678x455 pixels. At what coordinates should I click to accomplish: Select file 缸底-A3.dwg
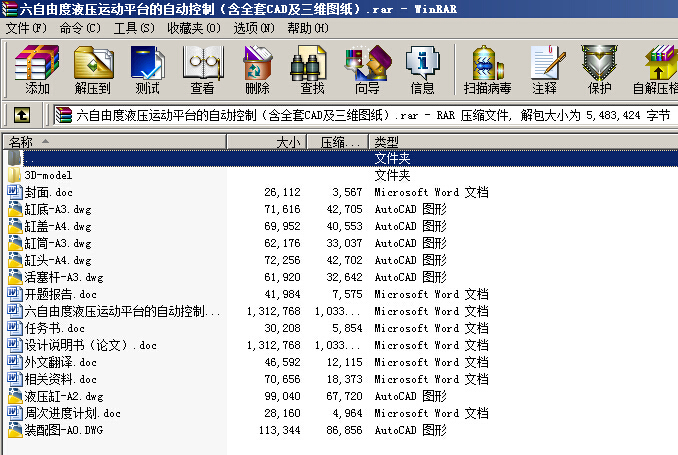point(58,209)
